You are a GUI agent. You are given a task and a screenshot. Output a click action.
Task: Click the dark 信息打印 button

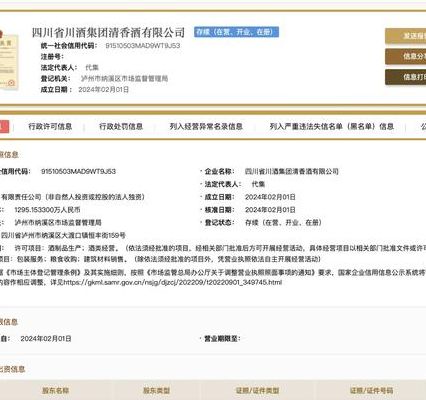pyautogui.click(x=406, y=77)
